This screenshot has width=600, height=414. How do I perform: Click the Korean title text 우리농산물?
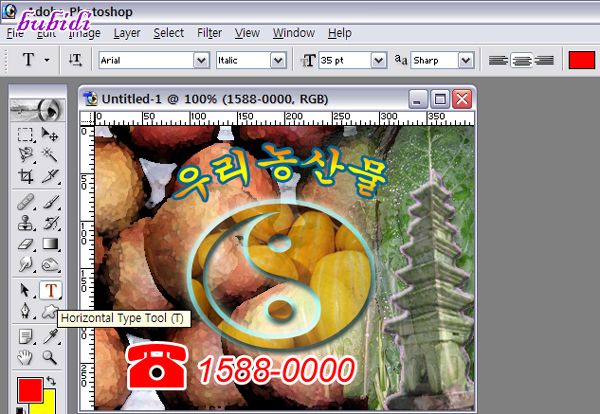point(280,172)
